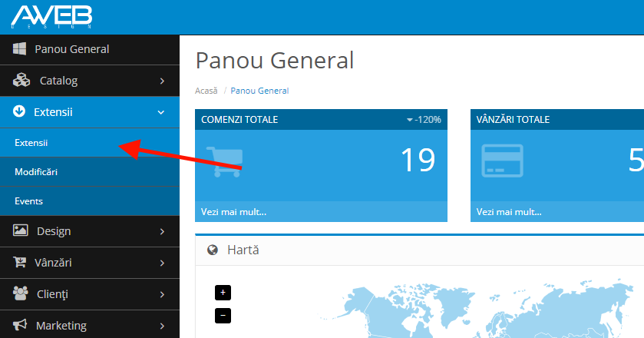This screenshot has height=338, width=644.
Task: Select the Events submenu item
Action: click(x=28, y=201)
